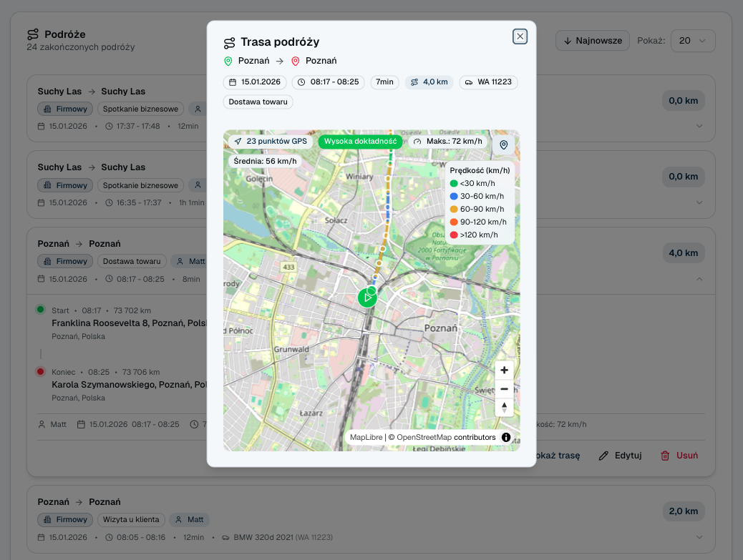The width and height of the screenshot is (743, 560).
Task: Open the "Najnowsze" sorting menu
Action: [592, 41]
